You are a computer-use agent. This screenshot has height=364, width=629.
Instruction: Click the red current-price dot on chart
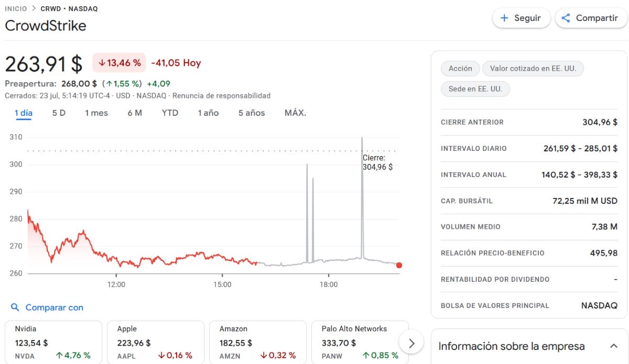point(399,265)
